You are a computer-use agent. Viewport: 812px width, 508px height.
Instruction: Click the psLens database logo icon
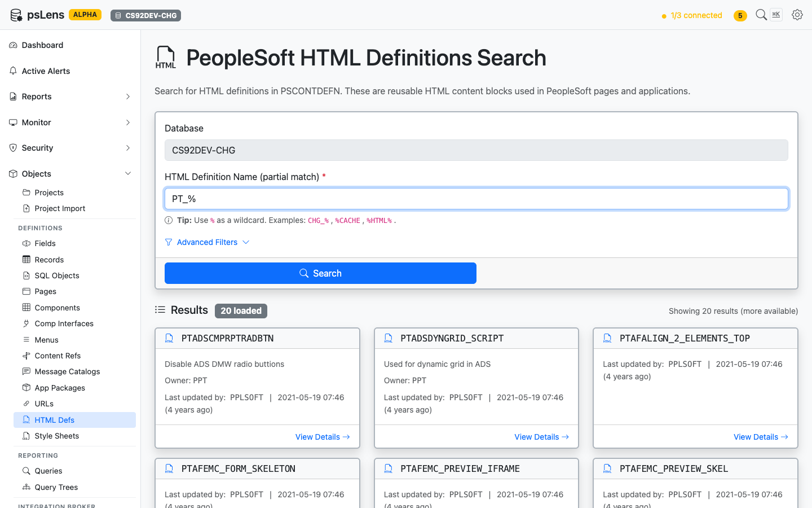click(16, 15)
